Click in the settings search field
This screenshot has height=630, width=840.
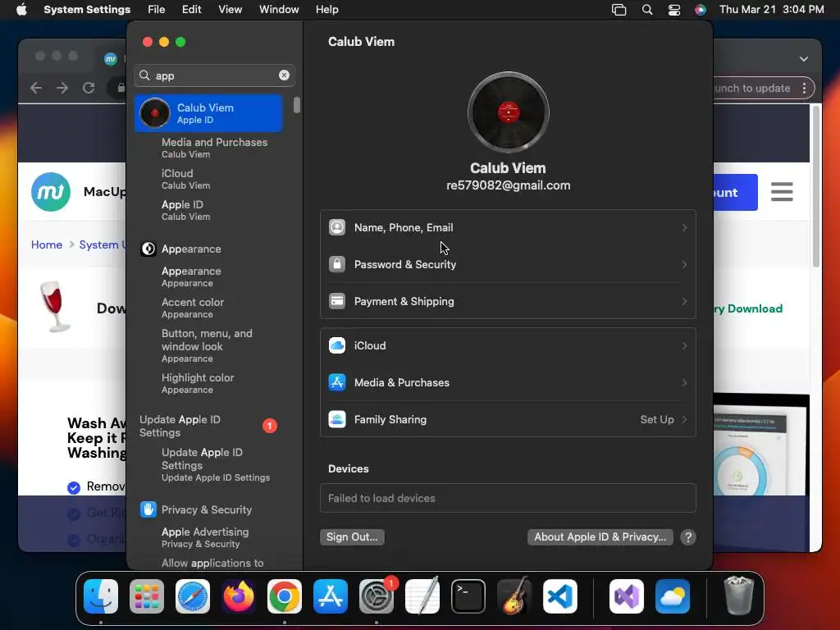tap(214, 75)
